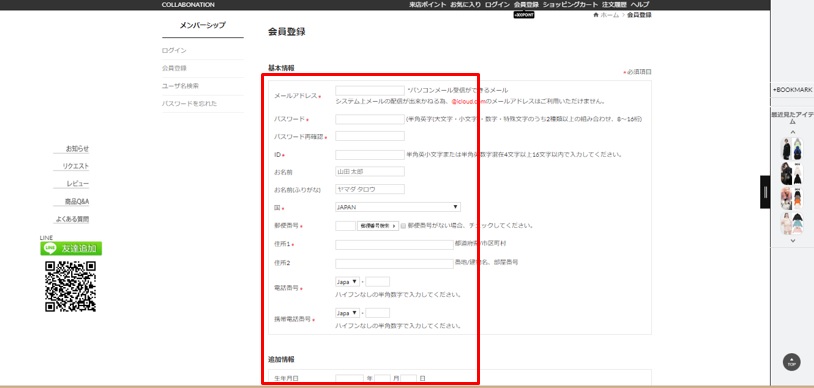Focus the 携帯電話番号 number input
The image size is (814, 388).
click(377, 313)
